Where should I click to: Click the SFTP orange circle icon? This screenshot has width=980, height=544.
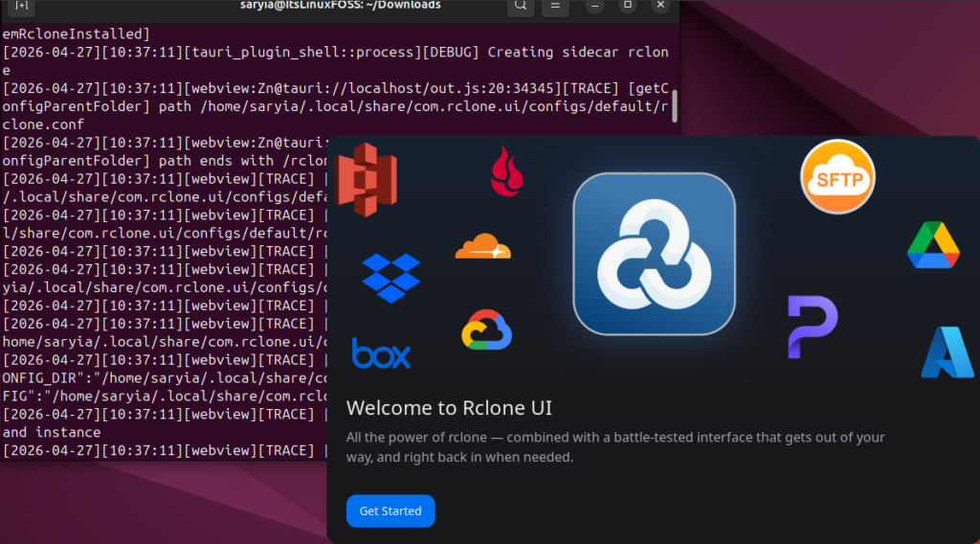pos(837,177)
